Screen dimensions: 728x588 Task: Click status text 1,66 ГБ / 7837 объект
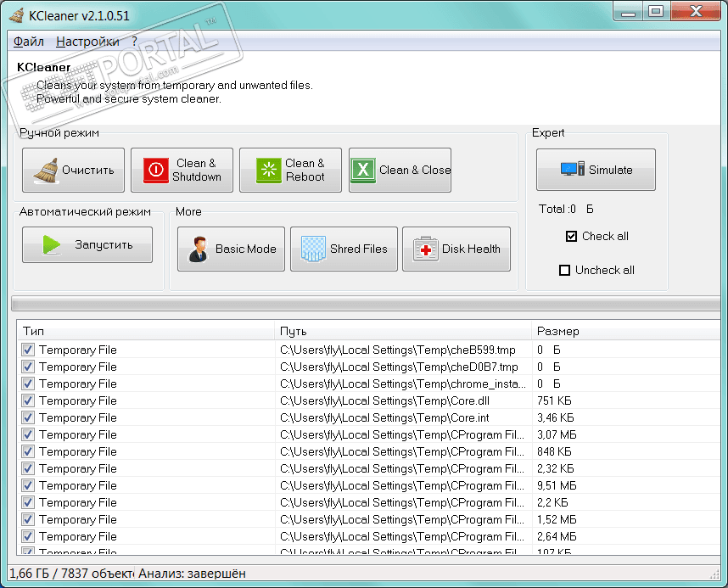pos(71,574)
